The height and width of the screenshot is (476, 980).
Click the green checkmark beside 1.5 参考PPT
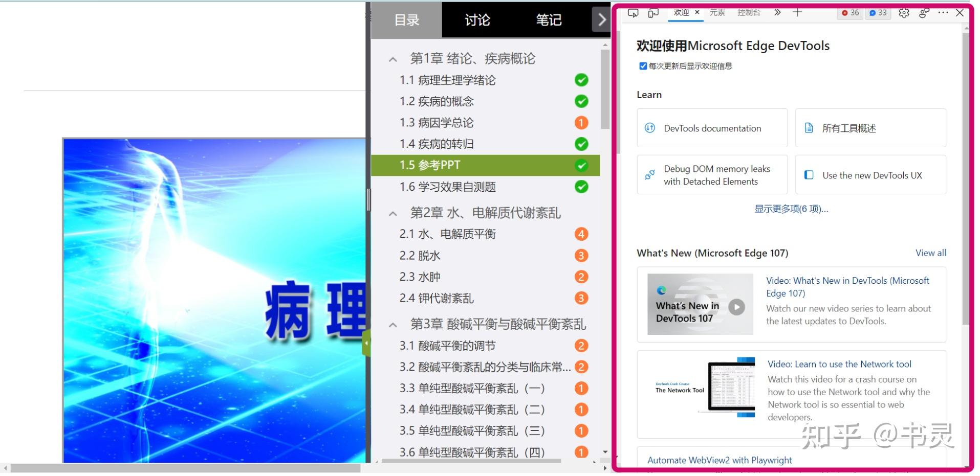point(581,165)
